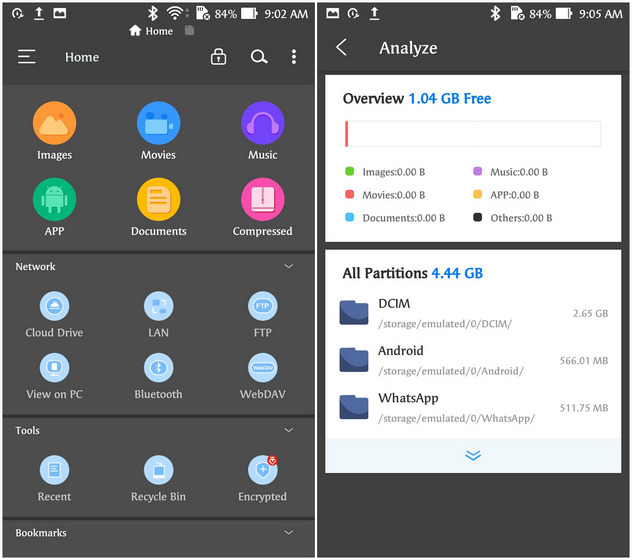
Task: Collapse the Tools section
Action: [x=289, y=430]
